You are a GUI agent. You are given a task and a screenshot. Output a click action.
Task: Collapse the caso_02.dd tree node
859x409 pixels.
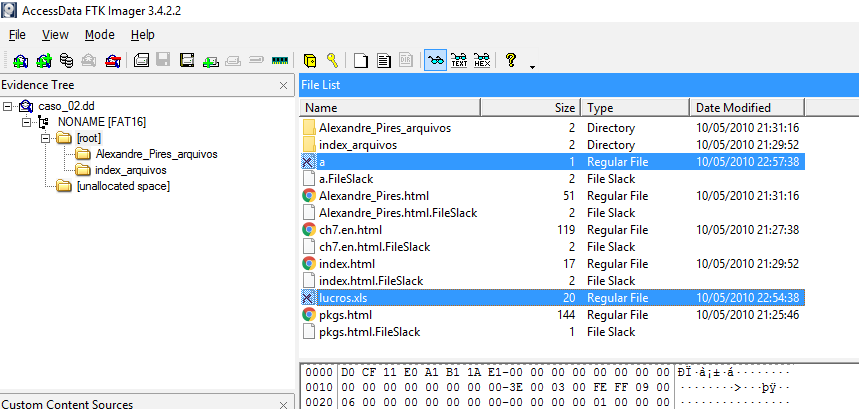7,106
